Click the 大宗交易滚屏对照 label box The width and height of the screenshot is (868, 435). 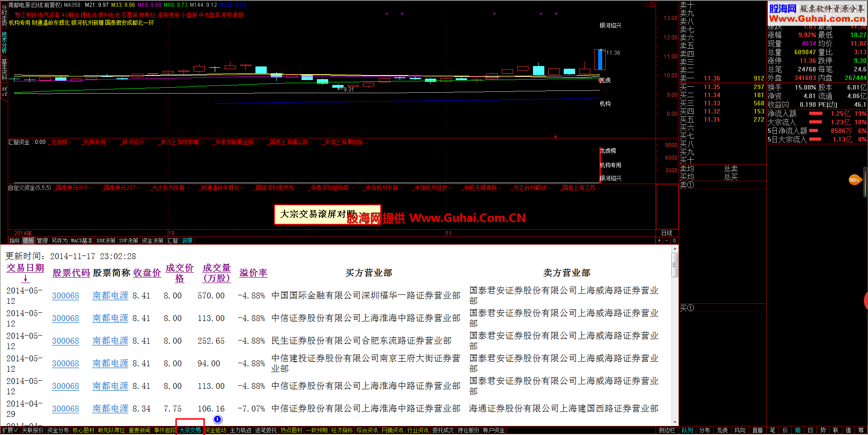tap(327, 214)
